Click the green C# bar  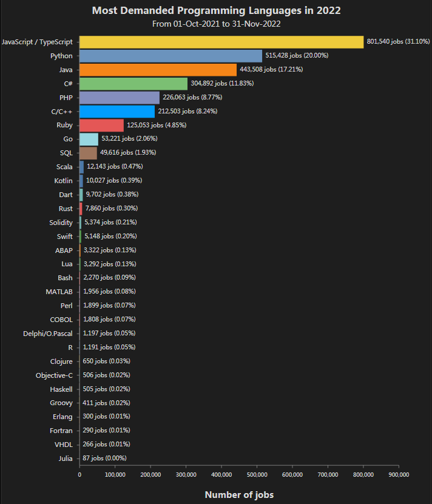coord(133,84)
